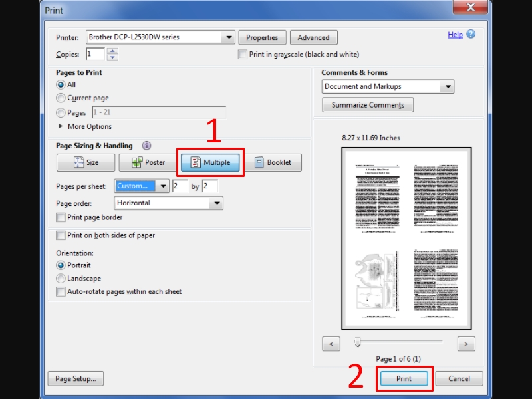Go to previous preview page arrow
The image size is (532, 399).
point(331,344)
